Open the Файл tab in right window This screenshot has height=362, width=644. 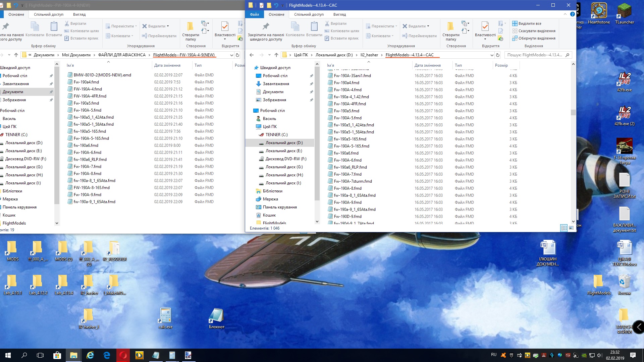[254, 14]
